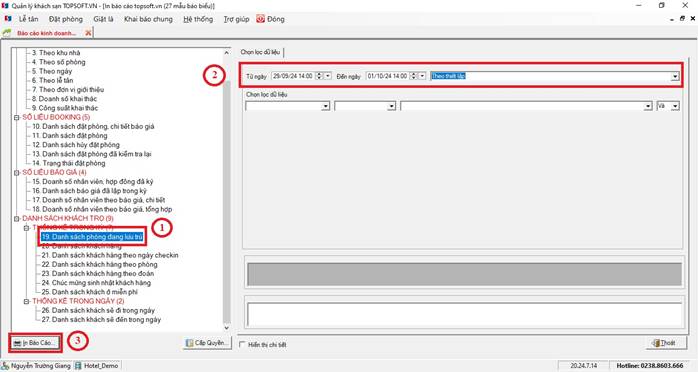Open the Theo thiết lập combo box dropdown
Screen dimensions: 698x372
click(x=675, y=76)
